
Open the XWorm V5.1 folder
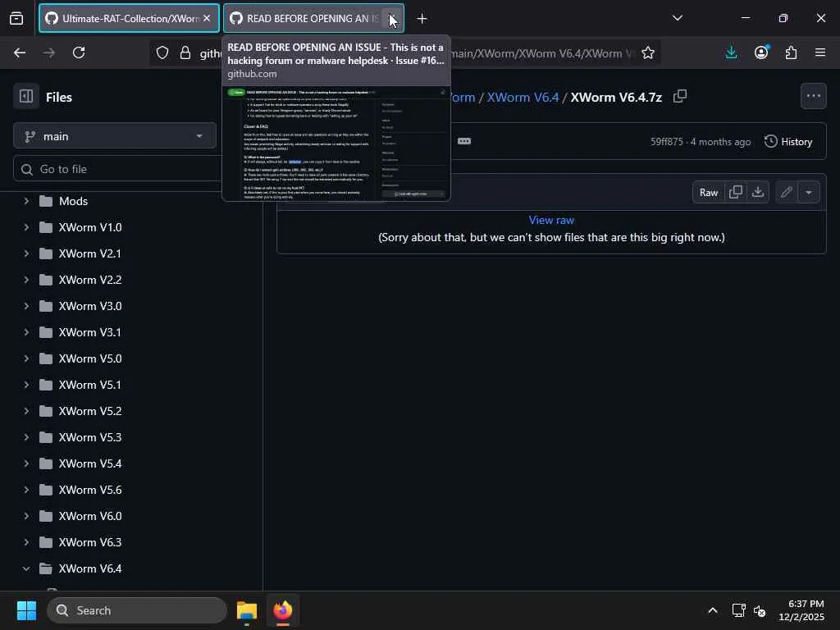(89, 385)
